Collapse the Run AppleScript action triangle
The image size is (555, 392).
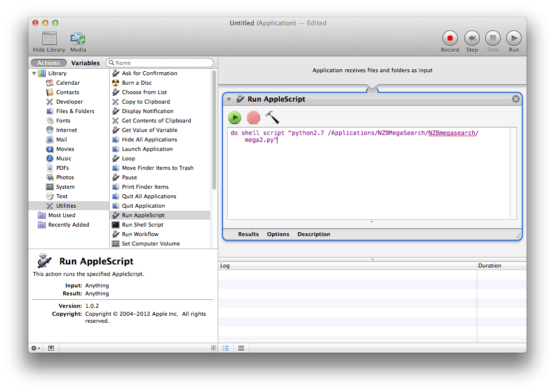point(229,99)
